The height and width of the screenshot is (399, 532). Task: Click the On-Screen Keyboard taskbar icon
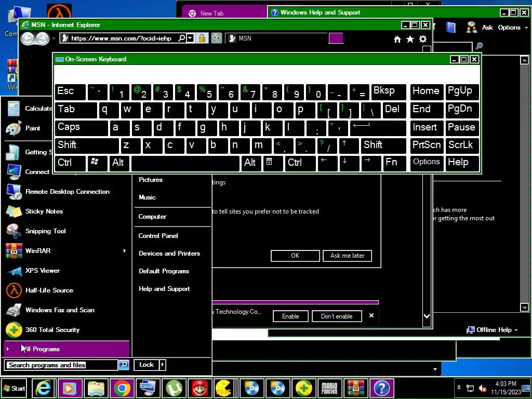pos(148,388)
